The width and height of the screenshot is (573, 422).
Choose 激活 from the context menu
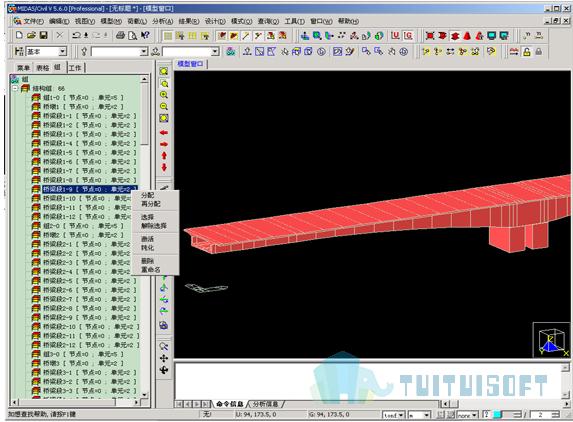click(x=148, y=239)
